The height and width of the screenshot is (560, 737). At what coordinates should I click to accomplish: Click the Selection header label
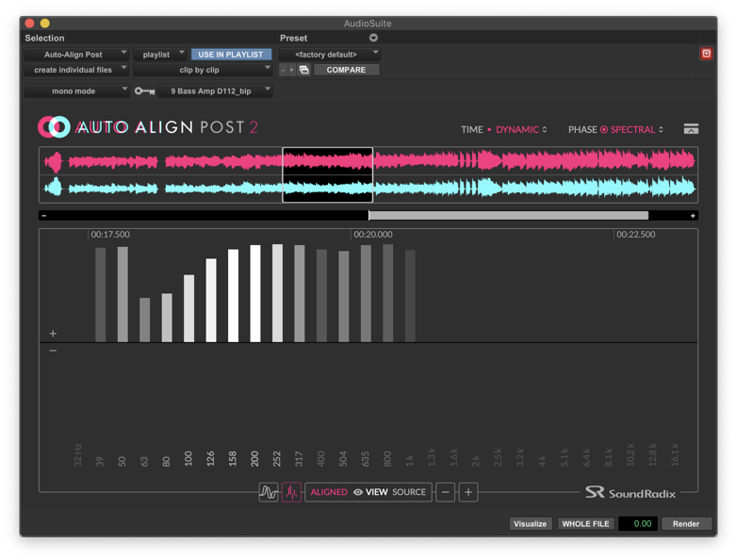(44, 38)
